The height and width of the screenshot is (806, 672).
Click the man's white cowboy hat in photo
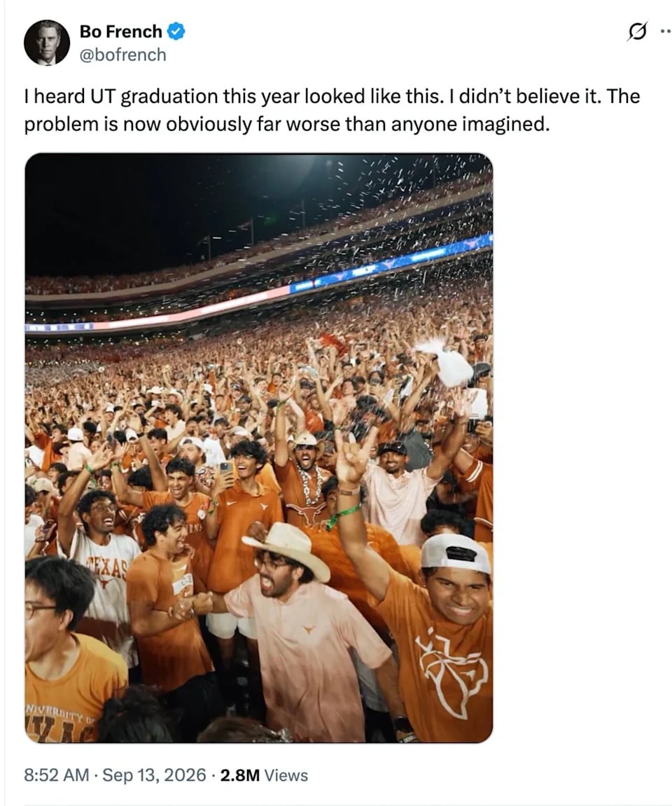click(288, 548)
